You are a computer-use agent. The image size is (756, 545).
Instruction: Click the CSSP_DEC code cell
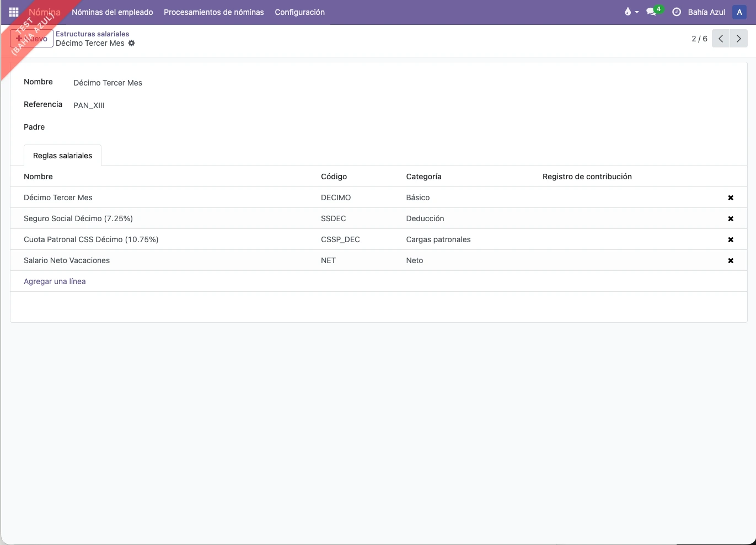point(340,239)
